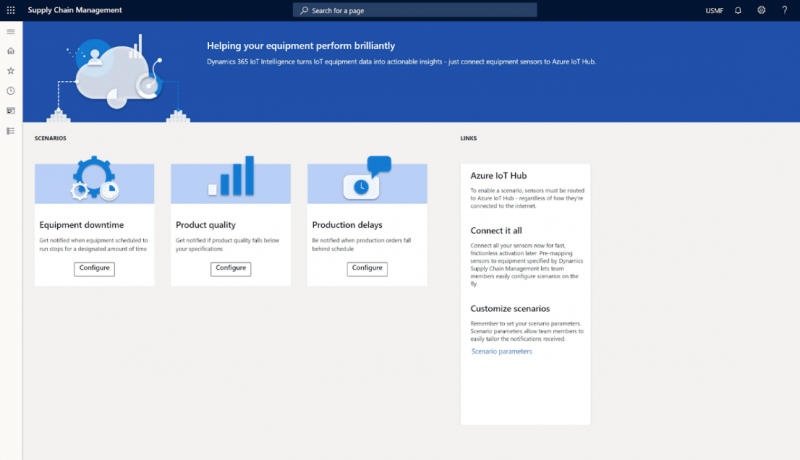Click the Production delays clock illustration
Viewport: 800px width, 460px height.
[367, 177]
